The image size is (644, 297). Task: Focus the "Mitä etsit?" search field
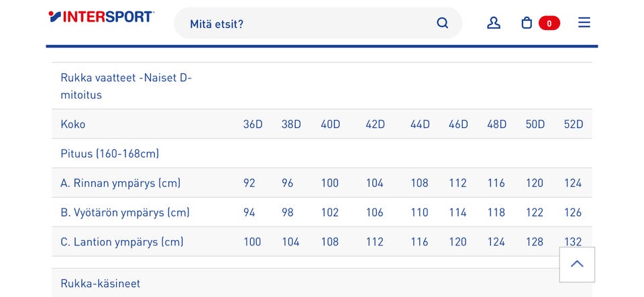309,23
